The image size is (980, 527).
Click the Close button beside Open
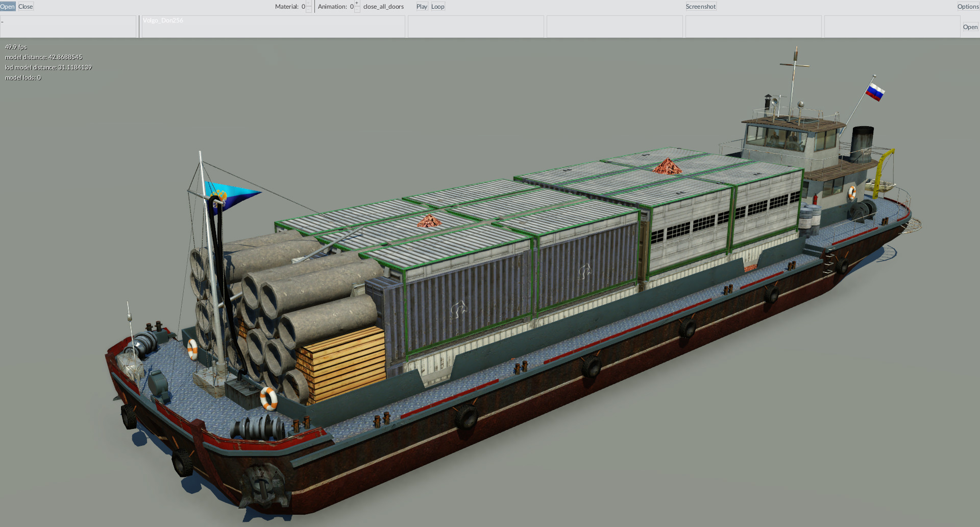click(x=26, y=7)
